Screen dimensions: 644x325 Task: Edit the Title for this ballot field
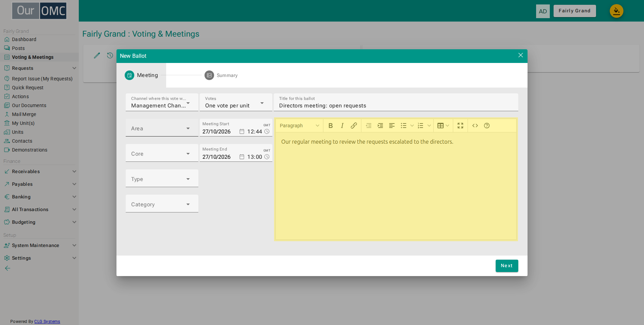click(396, 102)
